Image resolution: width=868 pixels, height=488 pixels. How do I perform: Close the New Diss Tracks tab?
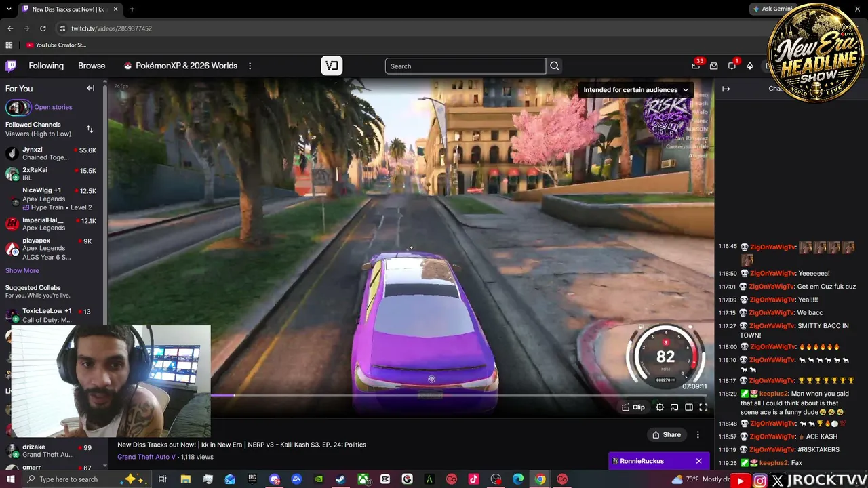pyautogui.click(x=115, y=9)
